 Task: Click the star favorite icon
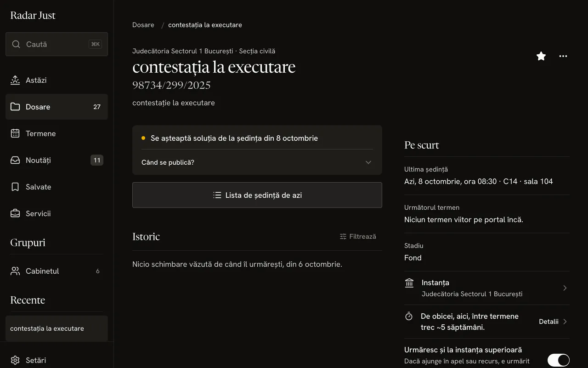point(541,56)
